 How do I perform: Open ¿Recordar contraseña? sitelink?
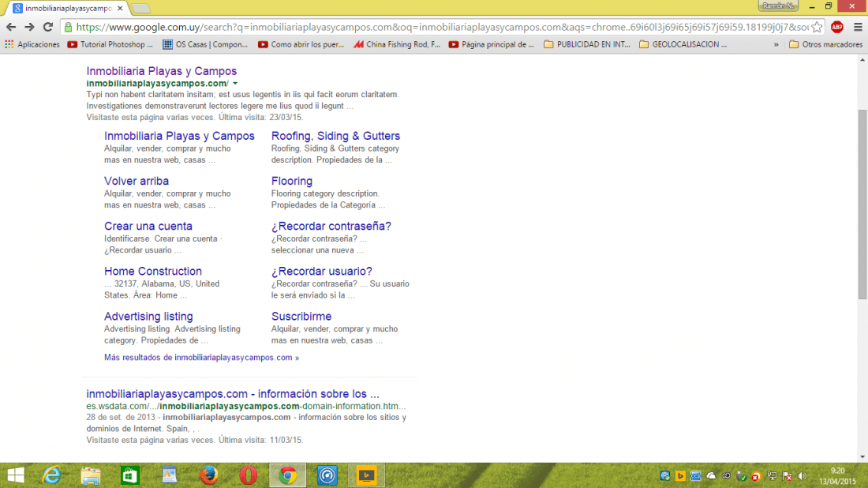(x=331, y=226)
